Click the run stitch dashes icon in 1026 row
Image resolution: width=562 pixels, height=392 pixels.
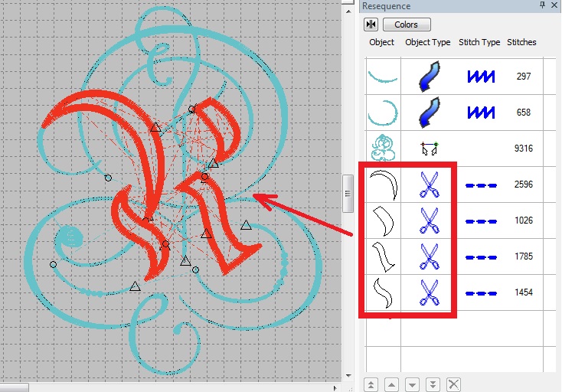click(x=481, y=221)
